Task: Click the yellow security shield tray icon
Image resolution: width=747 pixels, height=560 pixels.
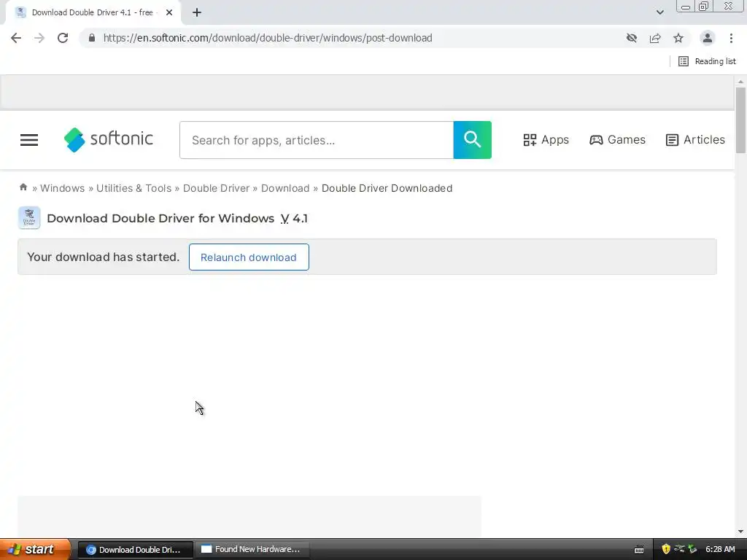Action: (666, 549)
